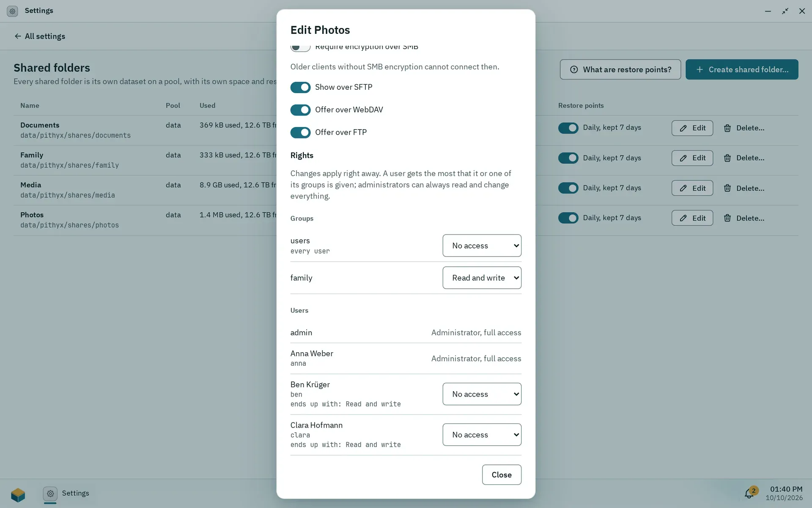Click path data/pithyx/shares/family
This screenshot has height=508, width=812.
pyautogui.click(x=69, y=166)
